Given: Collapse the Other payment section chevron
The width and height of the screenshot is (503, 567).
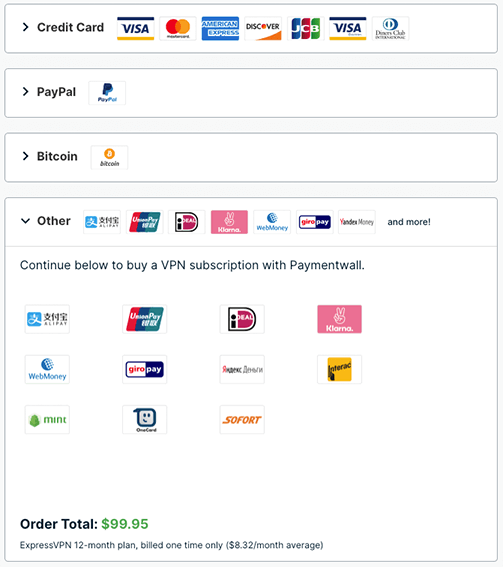Looking at the screenshot, I should click(25, 221).
